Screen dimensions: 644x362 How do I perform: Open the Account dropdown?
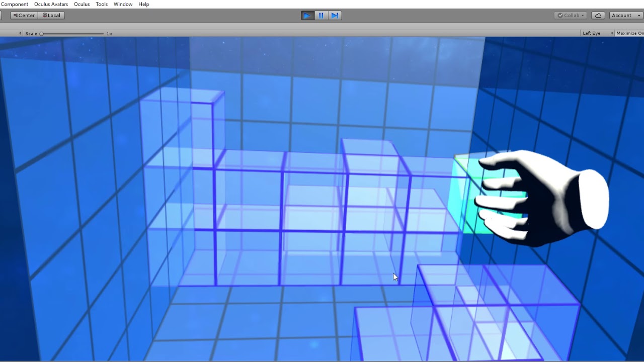[624, 16]
